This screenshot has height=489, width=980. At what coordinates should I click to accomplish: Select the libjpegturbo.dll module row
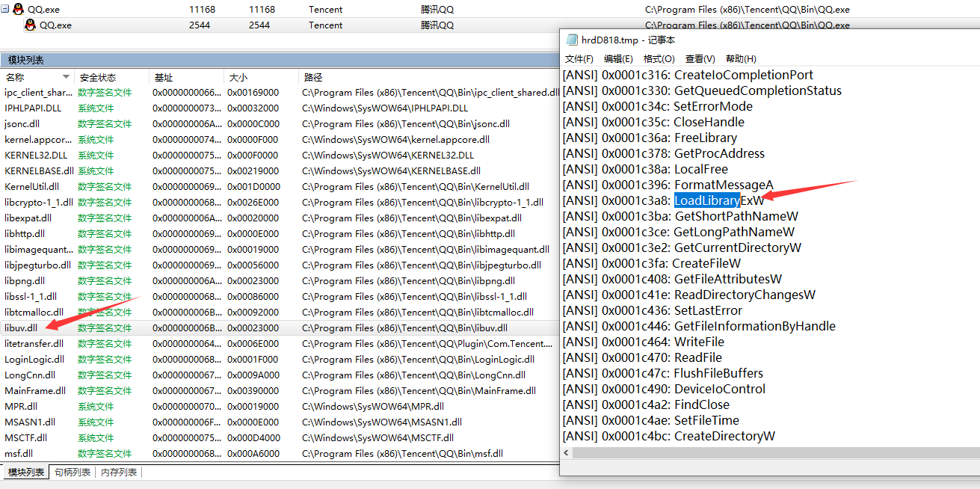click(280, 265)
